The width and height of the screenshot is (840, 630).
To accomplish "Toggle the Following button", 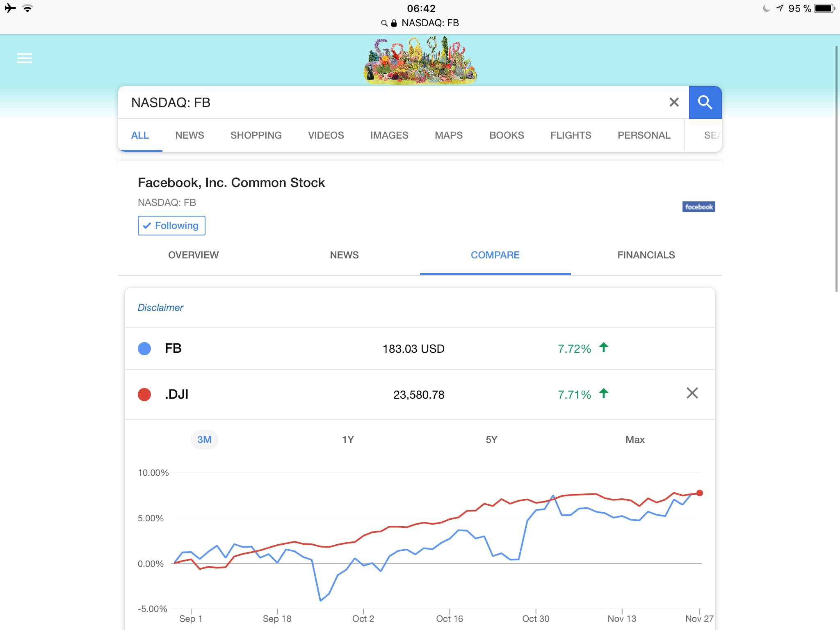I will tap(171, 226).
